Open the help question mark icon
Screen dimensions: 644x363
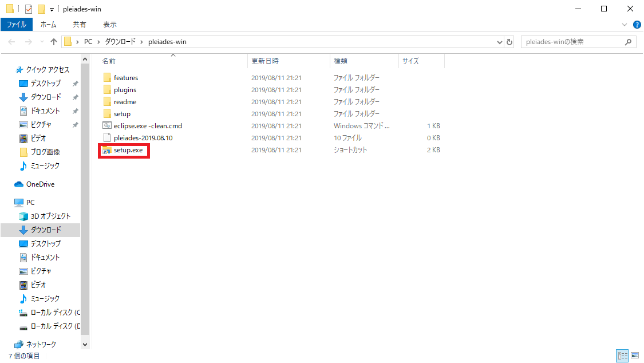[x=637, y=25]
